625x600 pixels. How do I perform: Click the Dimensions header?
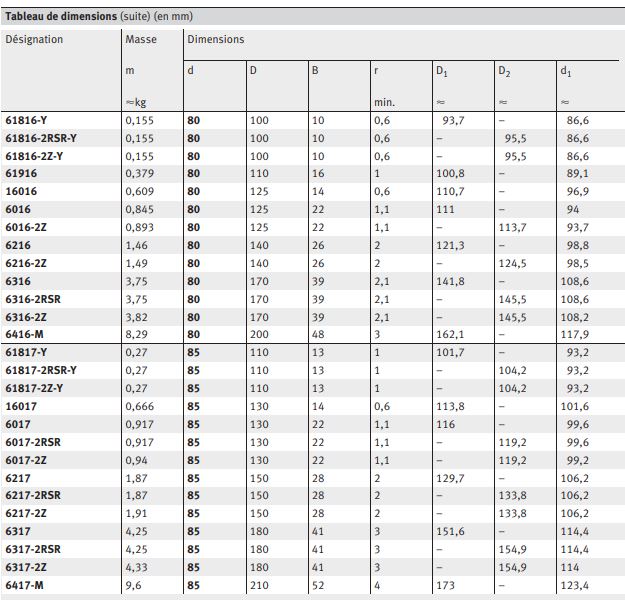click(x=216, y=39)
